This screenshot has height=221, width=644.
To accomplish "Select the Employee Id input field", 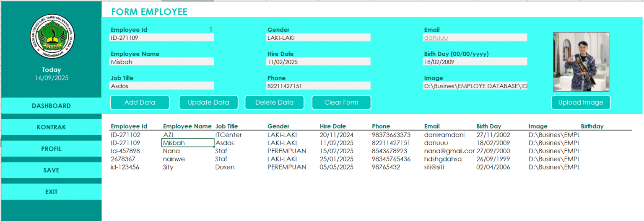I will click(x=161, y=38).
